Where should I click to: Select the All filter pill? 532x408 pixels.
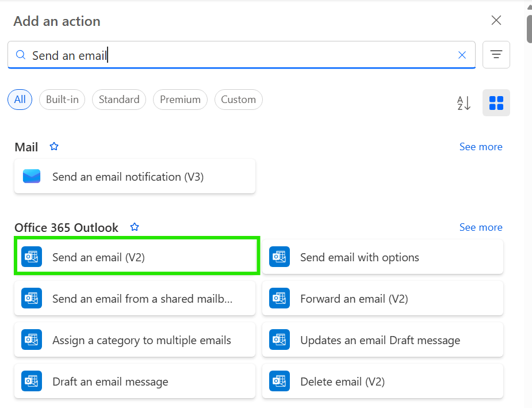coord(20,100)
